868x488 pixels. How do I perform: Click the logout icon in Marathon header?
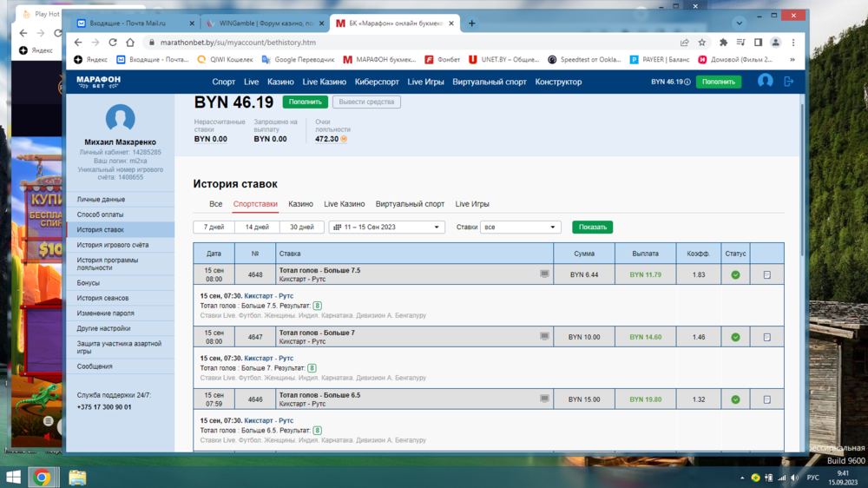(x=789, y=81)
